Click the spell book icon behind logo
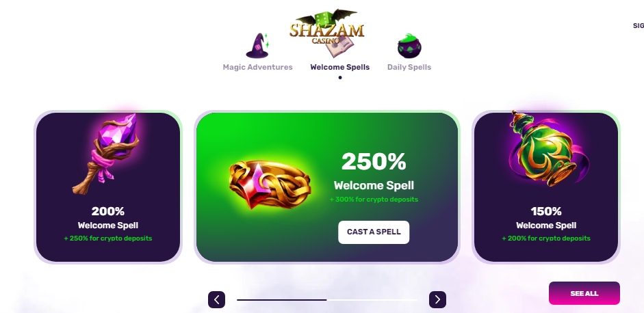The image size is (644, 313). tap(341, 48)
